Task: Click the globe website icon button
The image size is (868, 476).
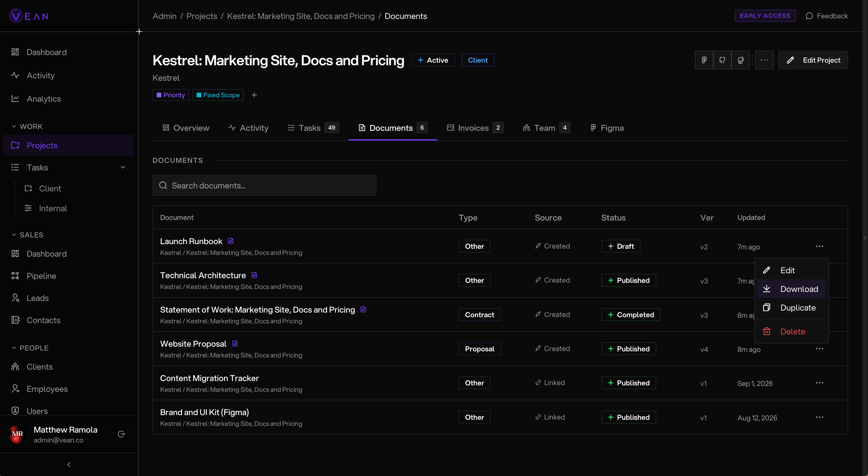Action: 740,60
